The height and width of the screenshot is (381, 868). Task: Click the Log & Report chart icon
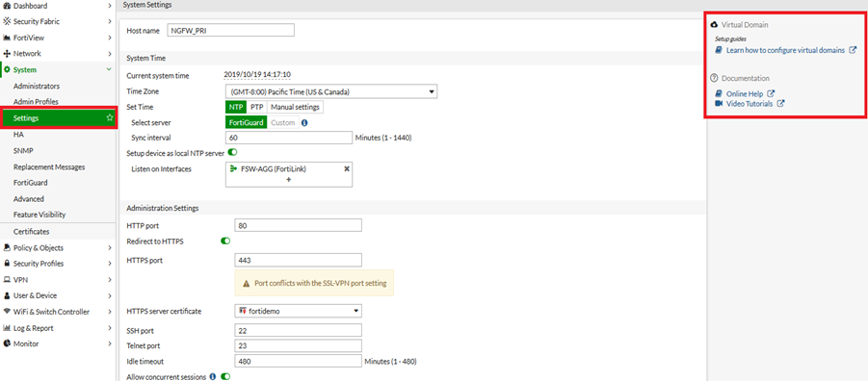click(x=7, y=328)
